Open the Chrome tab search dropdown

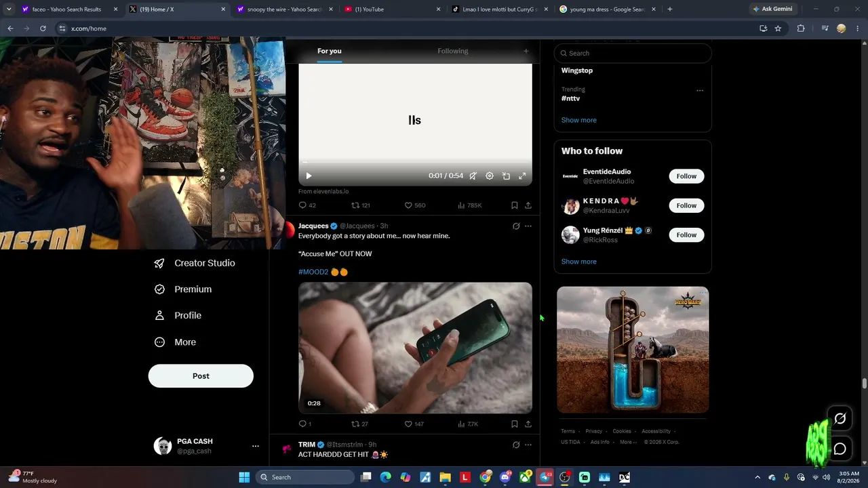click(9, 9)
